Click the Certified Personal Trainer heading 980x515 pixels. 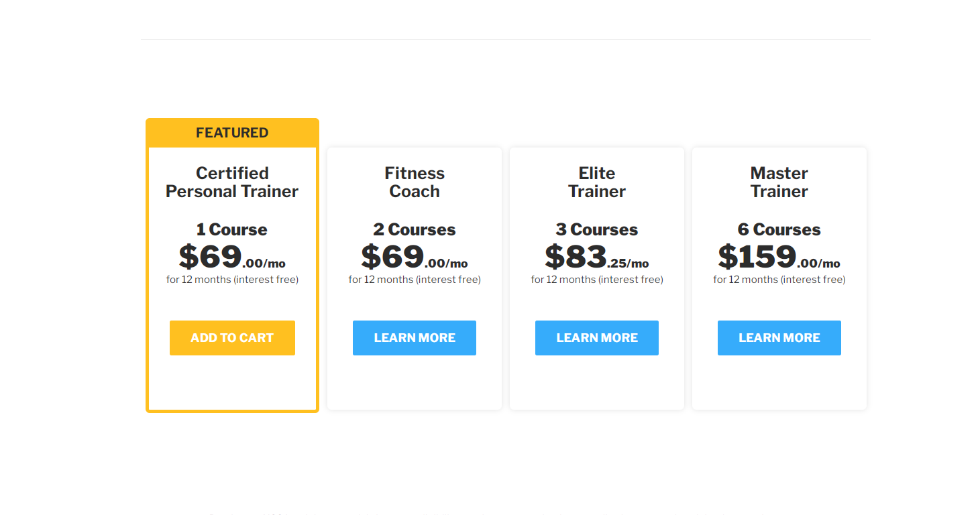pos(232,182)
